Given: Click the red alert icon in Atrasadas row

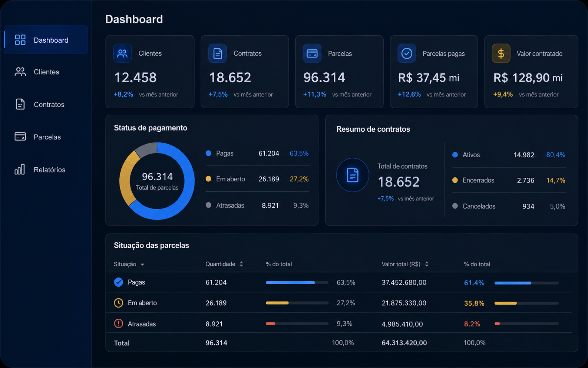Looking at the screenshot, I should coord(118,324).
